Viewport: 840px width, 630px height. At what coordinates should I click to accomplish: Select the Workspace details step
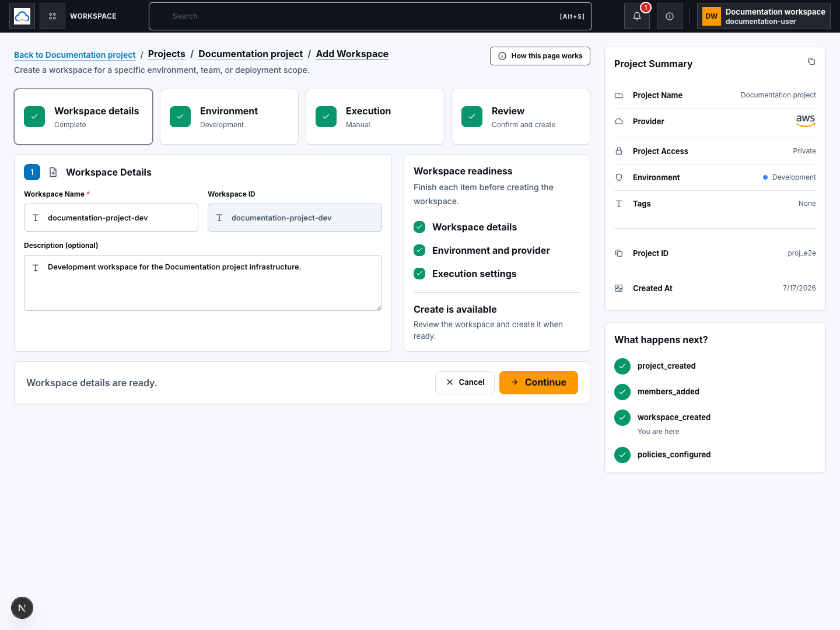pyautogui.click(x=83, y=117)
